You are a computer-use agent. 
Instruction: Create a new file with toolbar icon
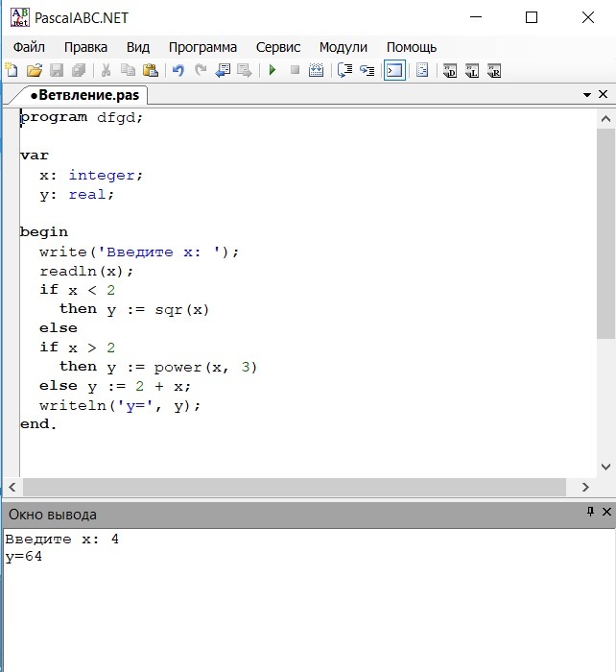coord(12,70)
